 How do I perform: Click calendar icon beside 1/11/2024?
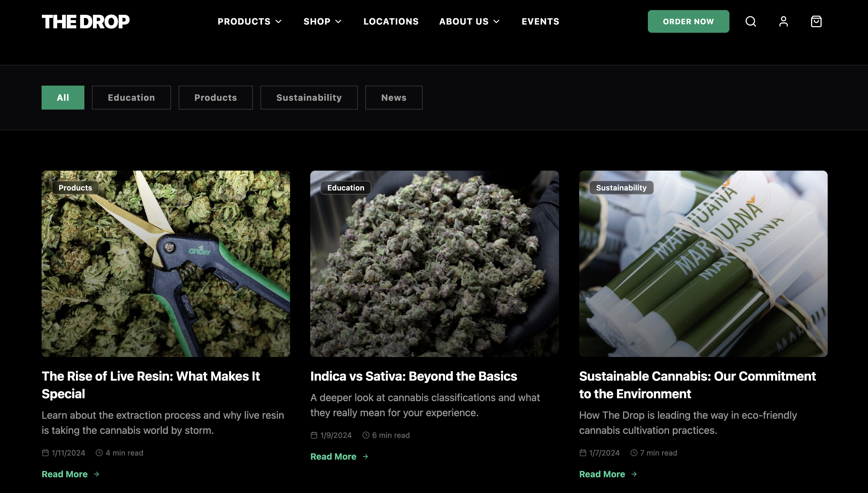pyautogui.click(x=45, y=453)
